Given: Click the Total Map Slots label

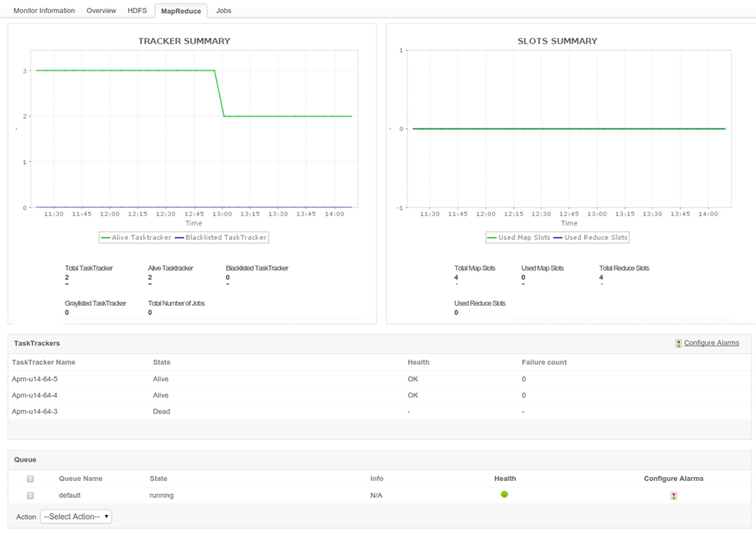Looking at the screenshot, I should click(x=474, y=268).
